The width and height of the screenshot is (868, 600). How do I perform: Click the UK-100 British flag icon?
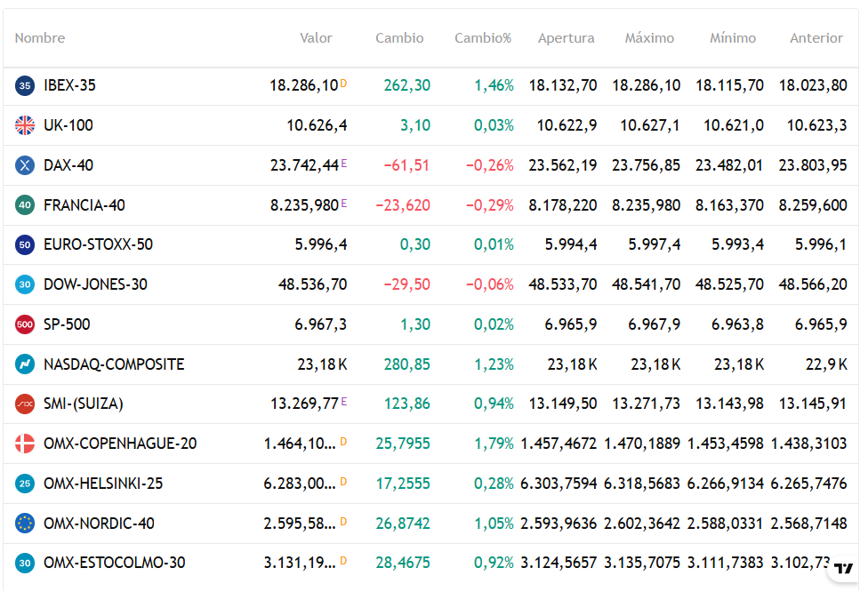tap(25, 125)
